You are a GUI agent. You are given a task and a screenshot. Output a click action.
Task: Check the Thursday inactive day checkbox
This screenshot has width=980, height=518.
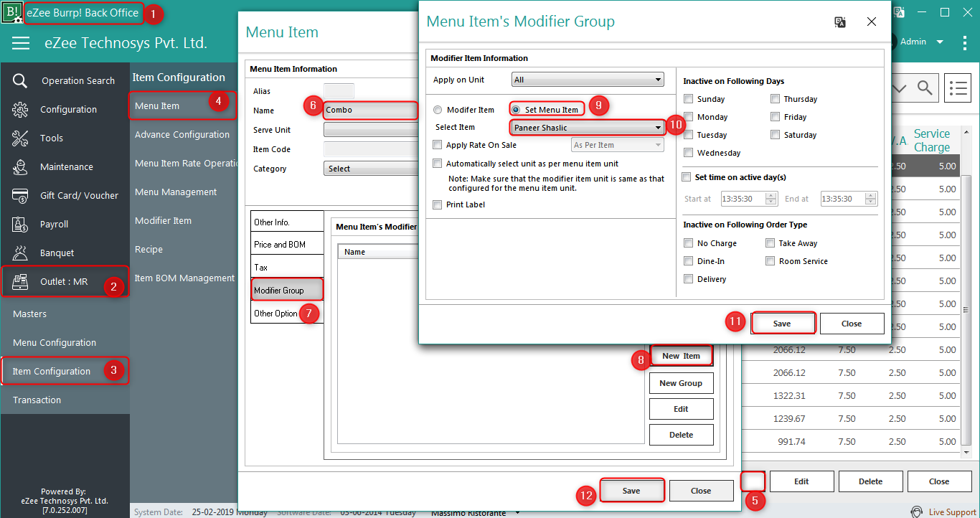[776, 99]
